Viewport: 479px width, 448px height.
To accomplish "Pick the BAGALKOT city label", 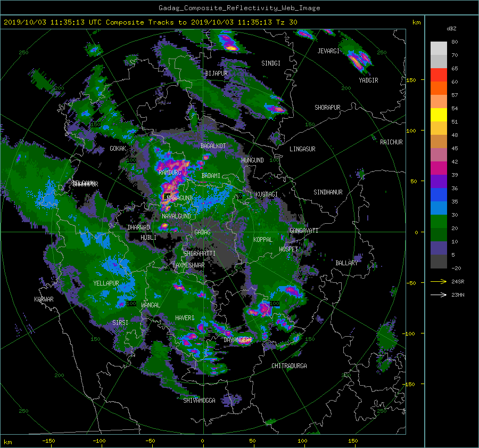I will pyautogui.click(x=213, y=146).
